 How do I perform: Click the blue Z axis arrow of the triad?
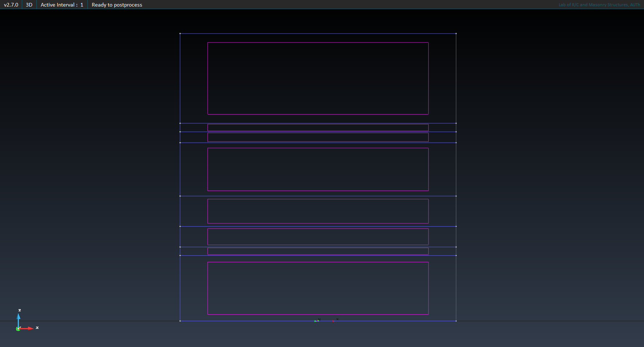pos(19,318)
